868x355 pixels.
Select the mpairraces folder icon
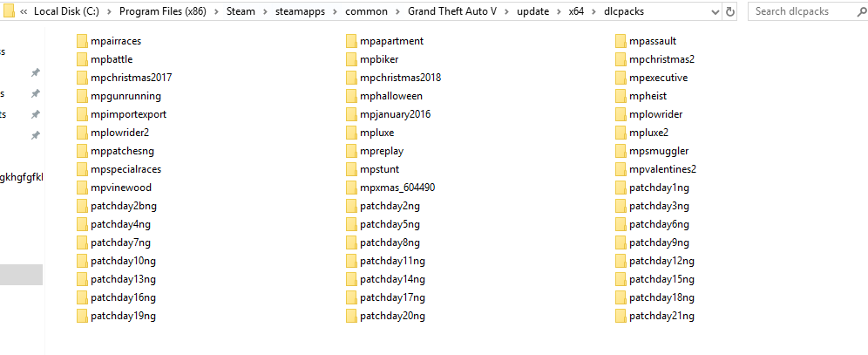tap(82, 41)
